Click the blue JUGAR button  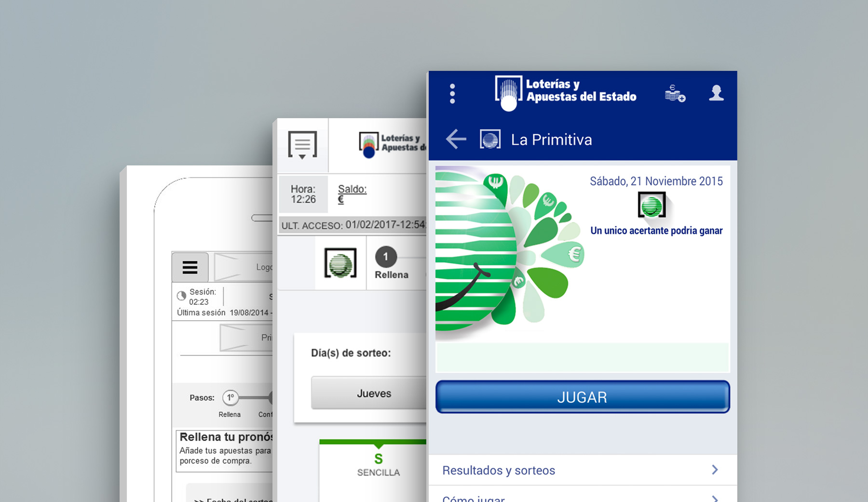(583, 397)
